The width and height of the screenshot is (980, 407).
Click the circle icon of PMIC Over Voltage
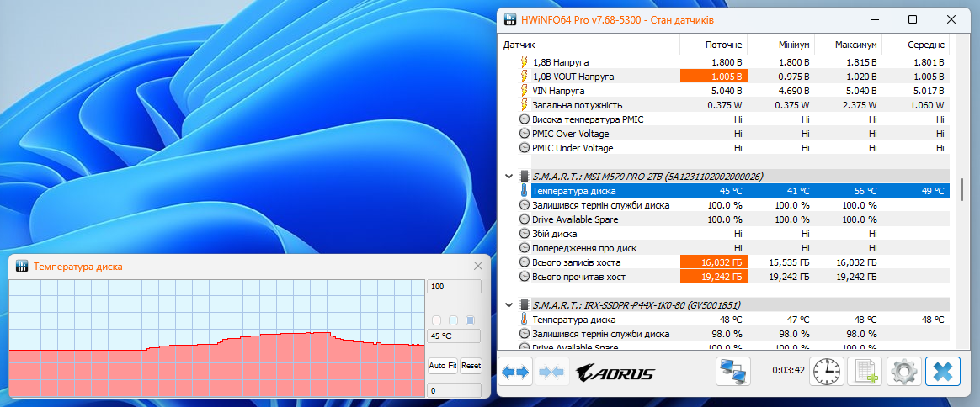click(525, 134)
